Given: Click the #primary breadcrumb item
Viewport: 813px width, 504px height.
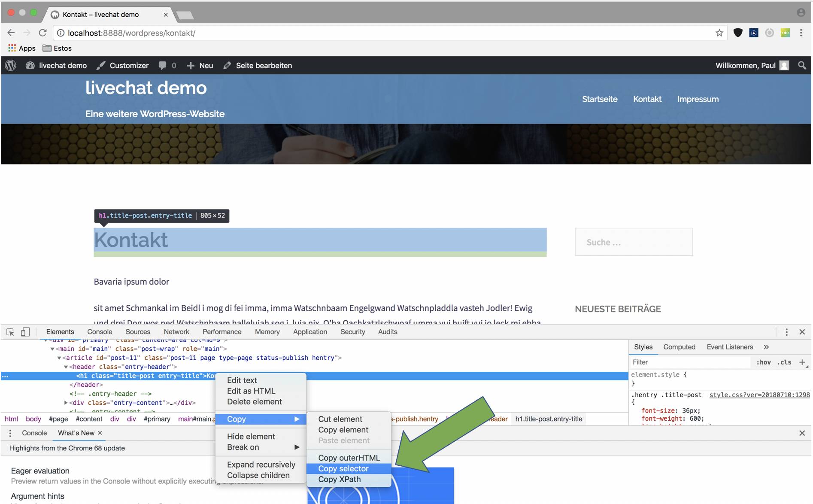Looking at the screenshot, I should pos(157,419).
